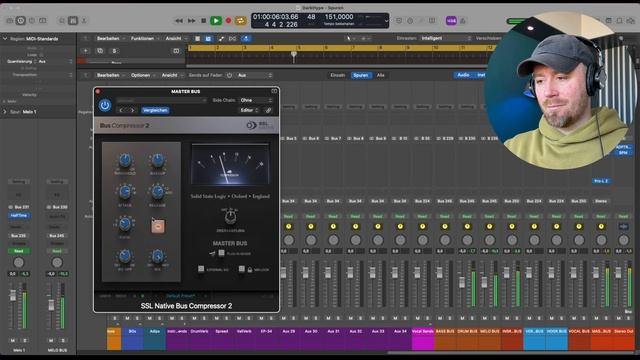This screenshot has height=360, width=640.
Task: Open the Sends auf Fader Aus dropdown
Action: (254, 76)
